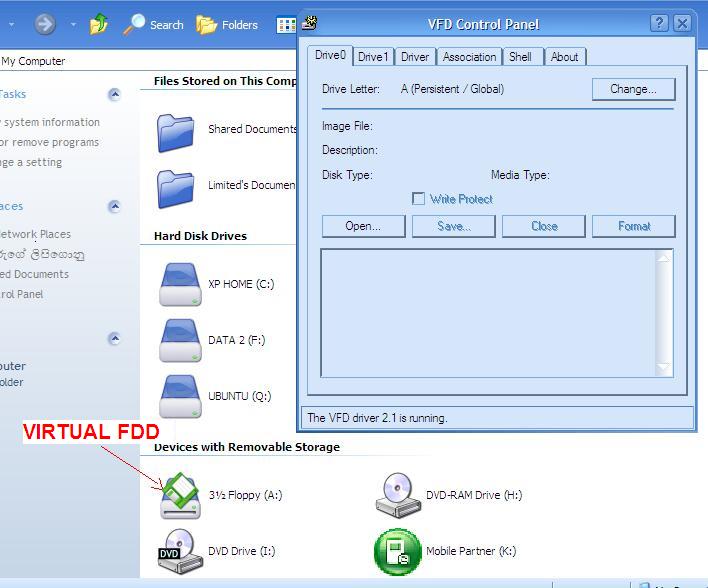708x588 pixels.
Task: Click the Change... drive letter button
Action: click(633, 89)
